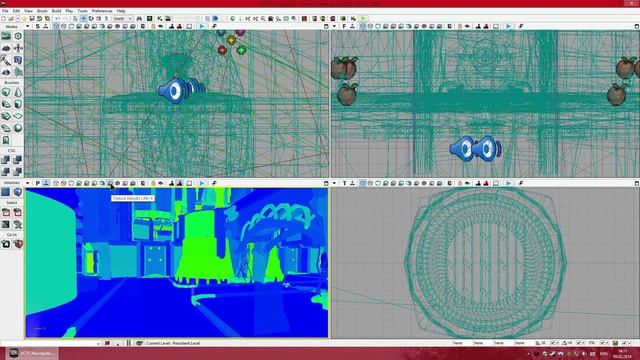
Task: Select the Translate widget tool
Action: click(83, 19)
